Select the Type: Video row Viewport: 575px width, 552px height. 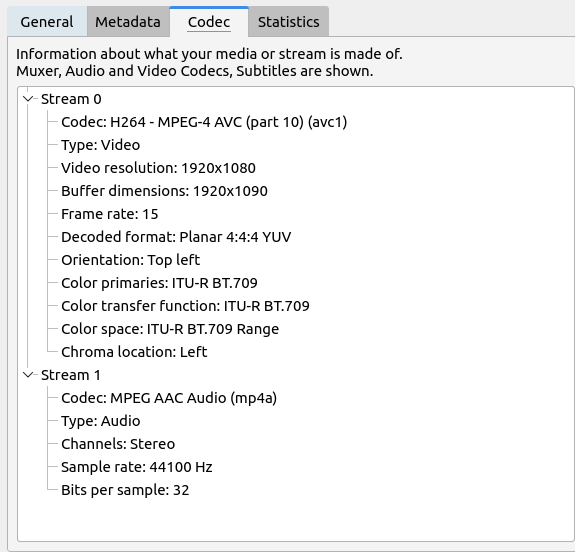100,145
